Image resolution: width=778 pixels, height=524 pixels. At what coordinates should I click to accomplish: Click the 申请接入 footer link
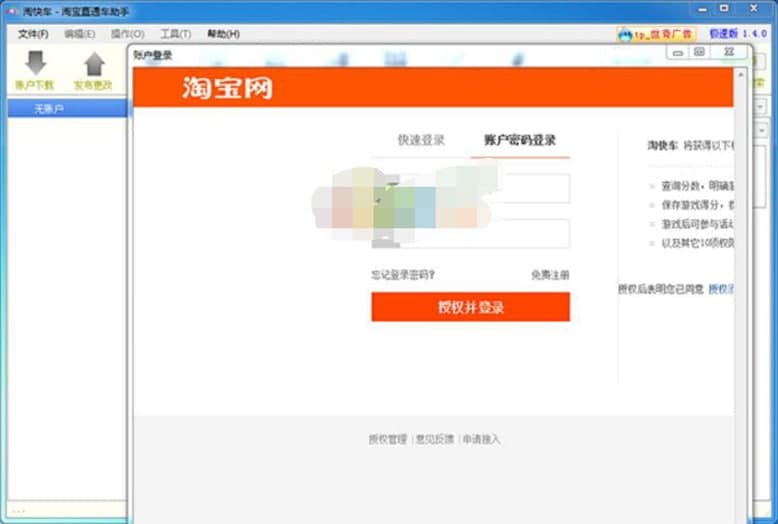481,439
